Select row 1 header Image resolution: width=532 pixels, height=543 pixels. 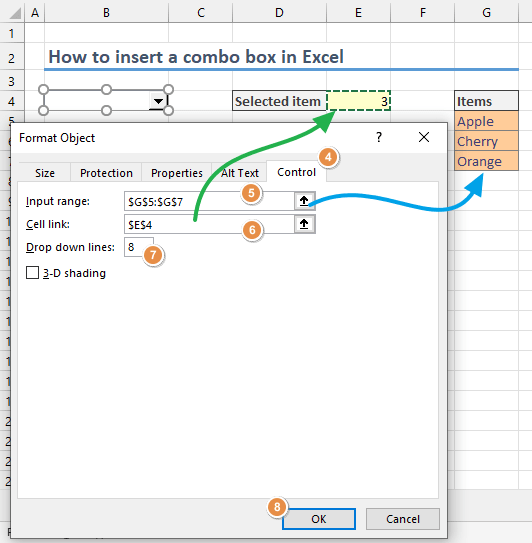(x=12, y=33)
